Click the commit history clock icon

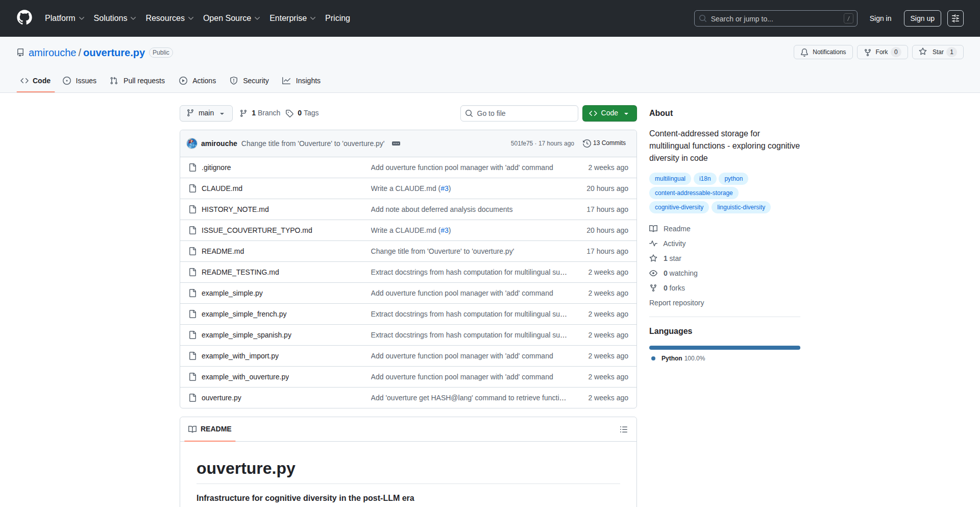click(587, 143)
